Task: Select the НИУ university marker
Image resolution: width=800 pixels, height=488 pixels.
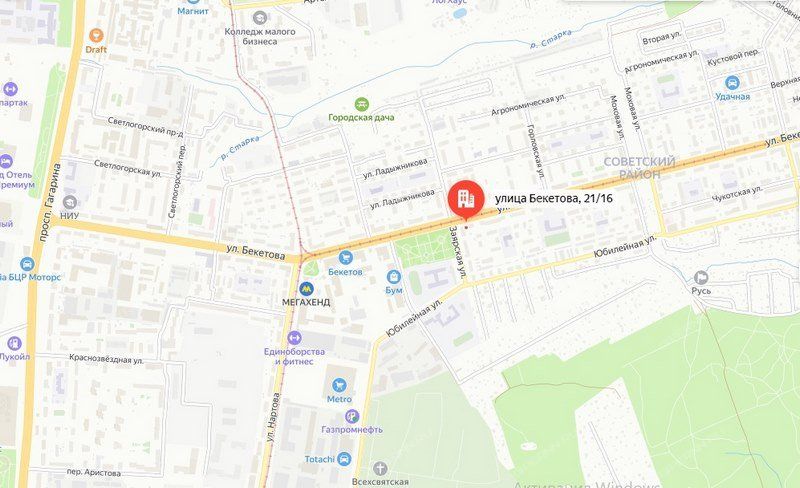Action: 69,202
